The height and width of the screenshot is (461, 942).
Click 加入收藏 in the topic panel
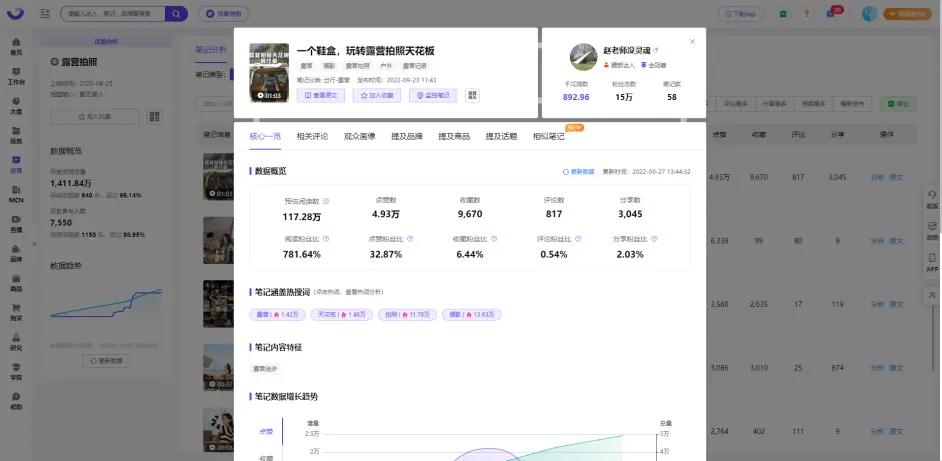94,117
